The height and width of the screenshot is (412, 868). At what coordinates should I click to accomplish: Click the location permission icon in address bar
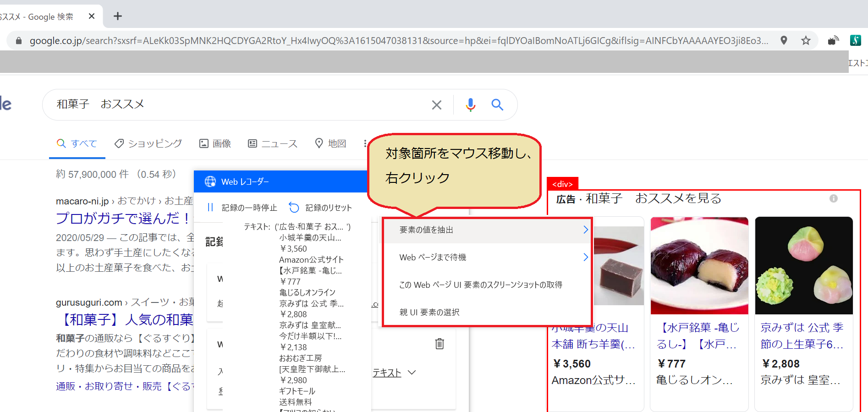784,41
